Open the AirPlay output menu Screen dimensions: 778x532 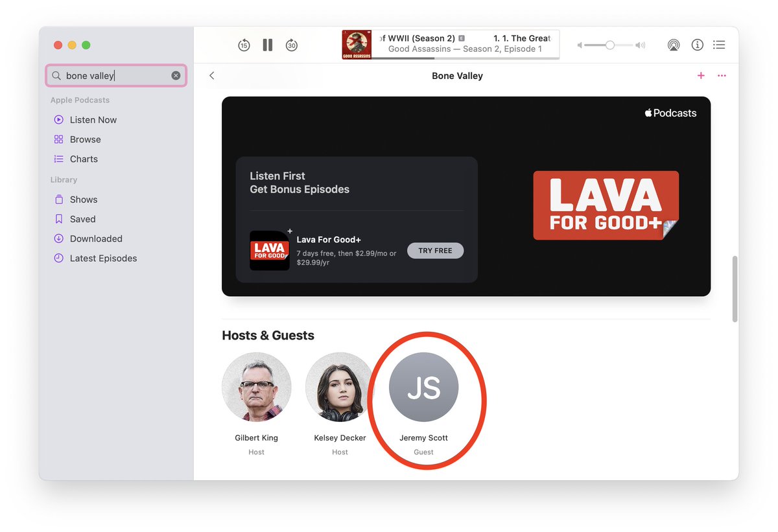coord(674,45)
